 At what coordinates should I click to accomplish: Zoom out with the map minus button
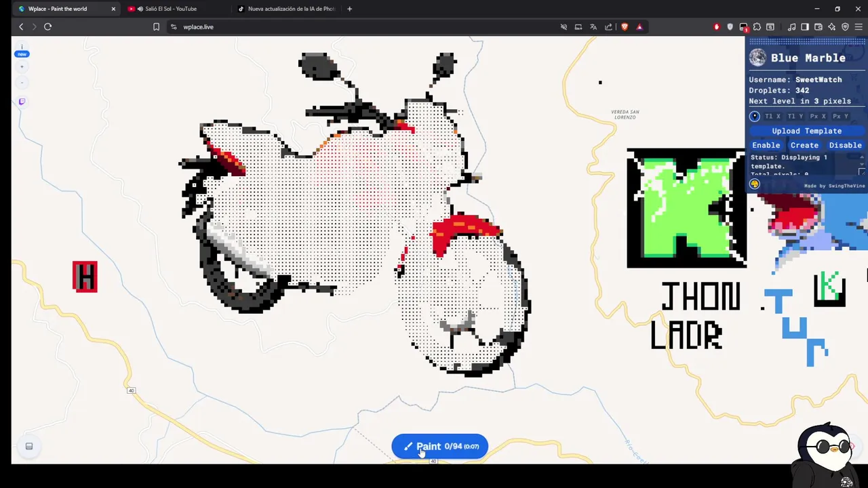point(22,83)
